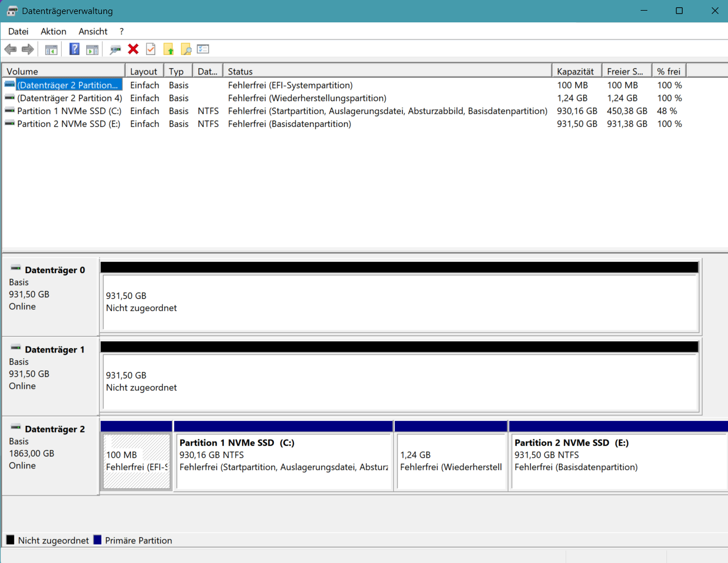728x563 pixels.
Task: Click the blue Primäre Partition legend swatch
Action: pyautogui.click(x=97, y=539)
